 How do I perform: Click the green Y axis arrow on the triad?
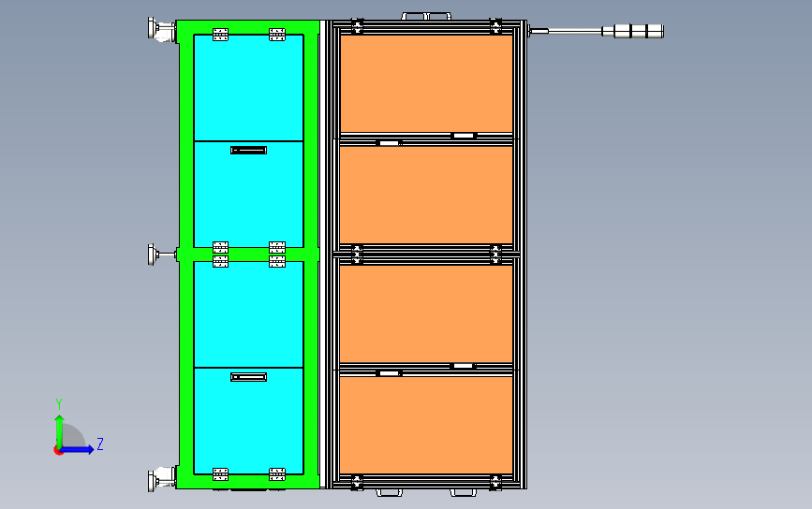tap(60, 431)
